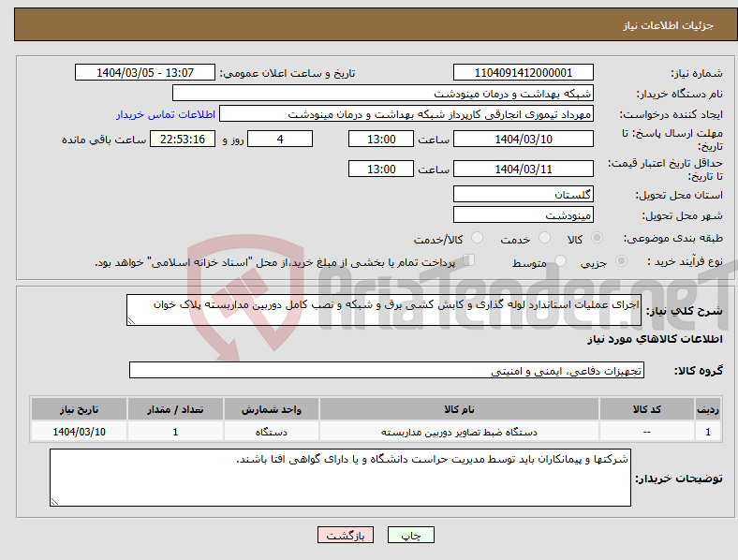Image resolution: width=738 pixels, height=560 pixels.
Task: Click the جزئیات اطلاعات نیاز header title
Action: tap(669, 25)
